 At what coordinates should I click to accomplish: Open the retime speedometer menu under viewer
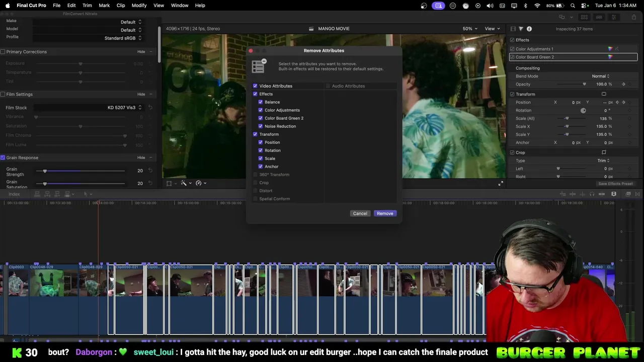pyautogui.click(x=200, y=183)
